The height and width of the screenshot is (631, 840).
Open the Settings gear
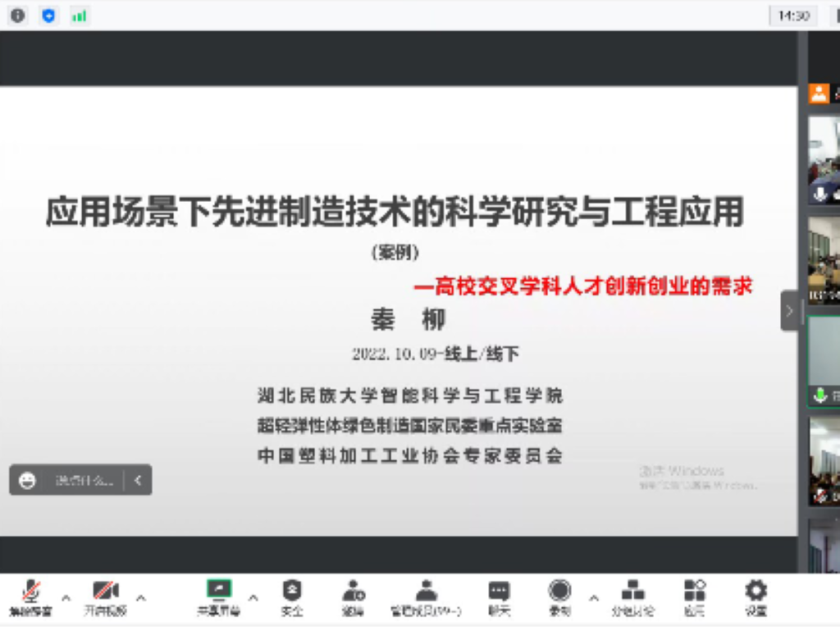[756, 597]
